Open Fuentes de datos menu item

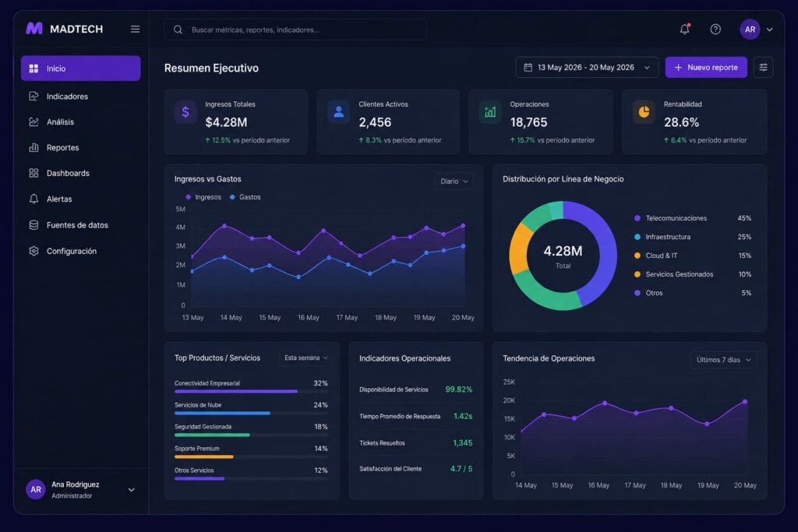(x=80, y=225)
